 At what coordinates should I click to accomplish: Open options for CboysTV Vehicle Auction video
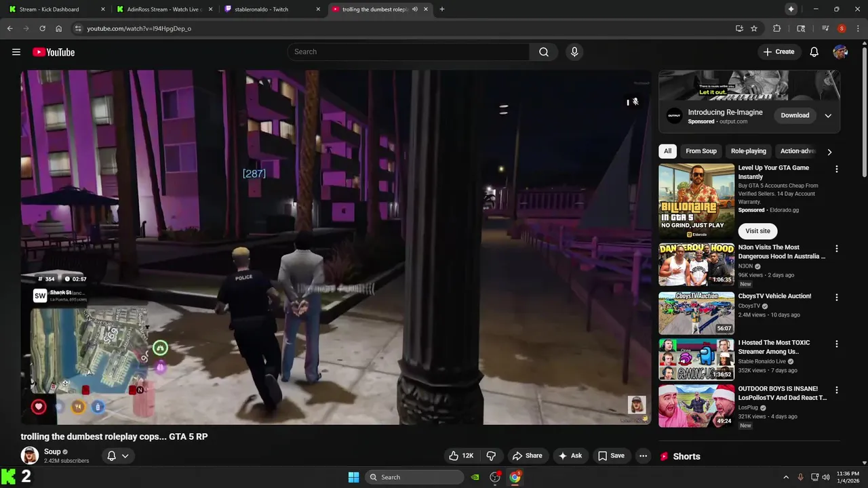836,298
